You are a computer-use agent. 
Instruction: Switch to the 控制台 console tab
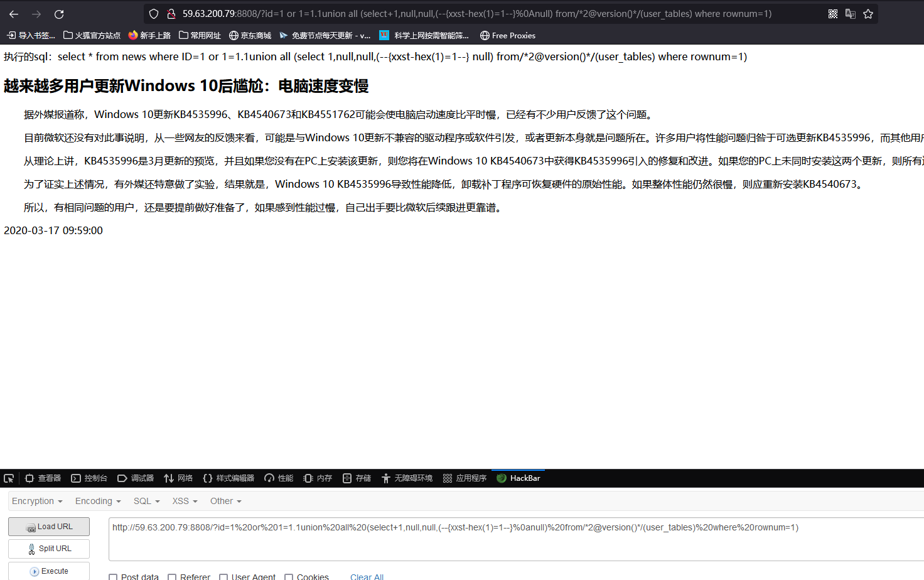point(89,478)
